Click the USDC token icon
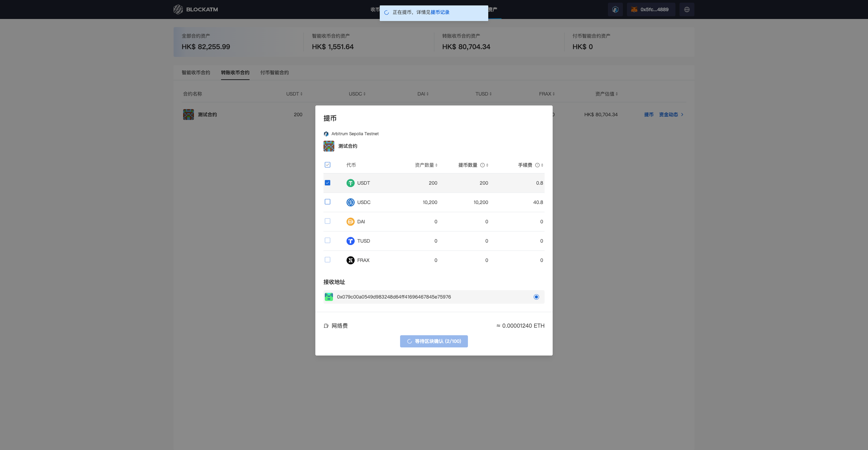 pos(350,202)
